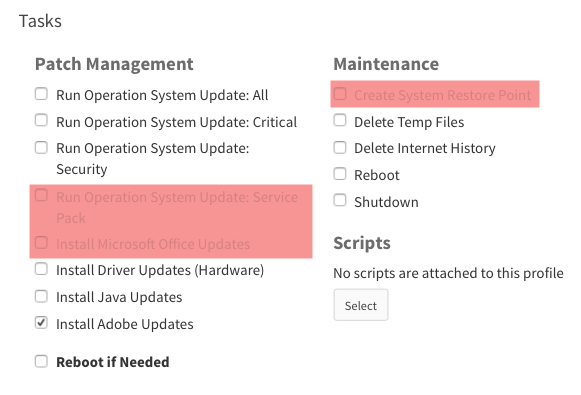Click the Reboot if Needed label
The width and height of the screenshot is (581, 395).
pyautogui.click(x=113, y=362)
